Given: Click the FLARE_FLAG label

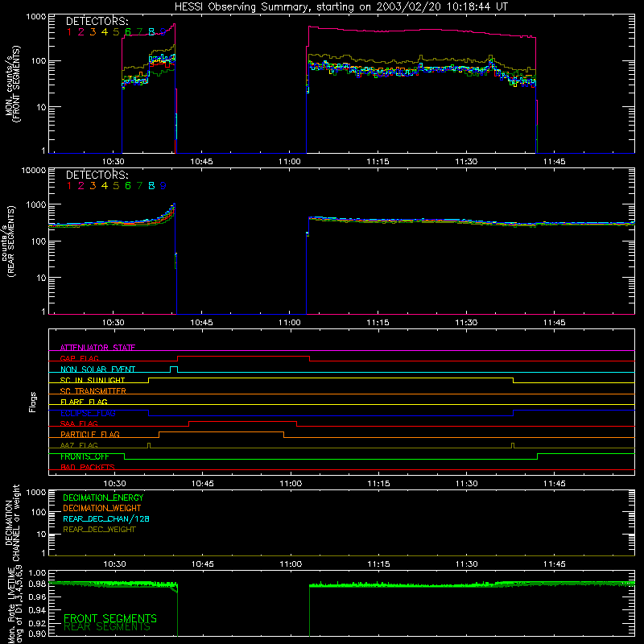Looking at the screenshot, I should point(84,402).
